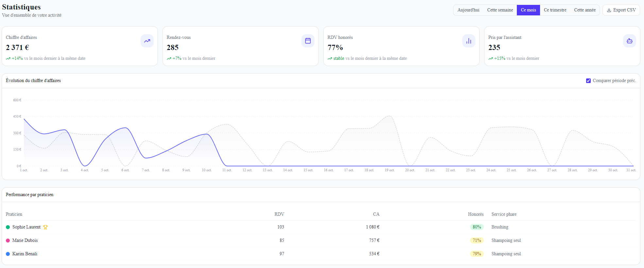The width and height of the screenshot is (644, 268).
Task: Export statistics with the Export CSV button
Action: [x=621, y=10]
